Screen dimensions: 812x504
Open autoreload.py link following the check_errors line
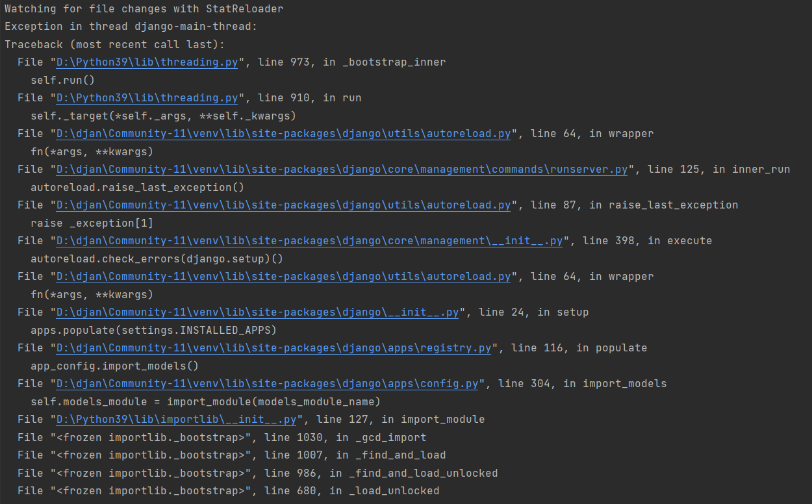(284, 277)
